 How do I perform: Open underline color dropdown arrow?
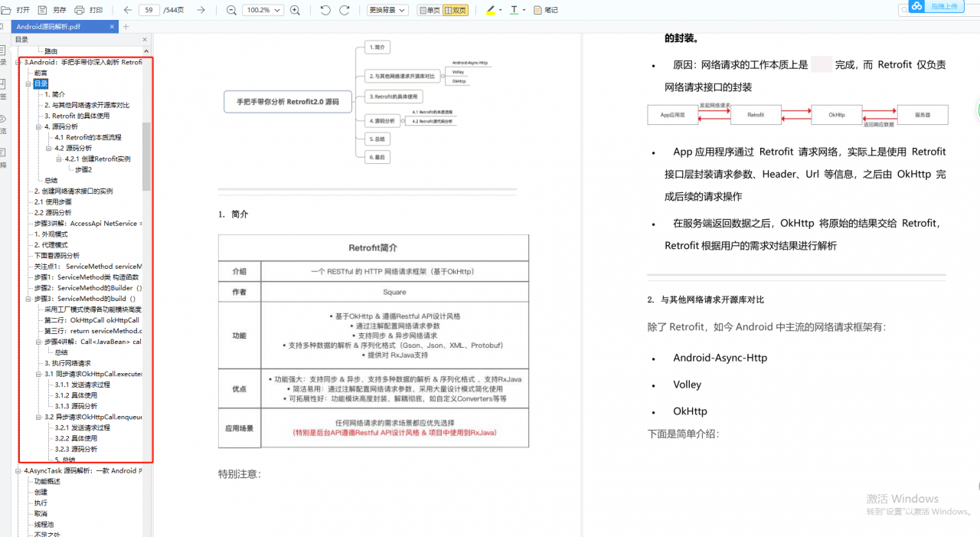(x=524, y=11)
